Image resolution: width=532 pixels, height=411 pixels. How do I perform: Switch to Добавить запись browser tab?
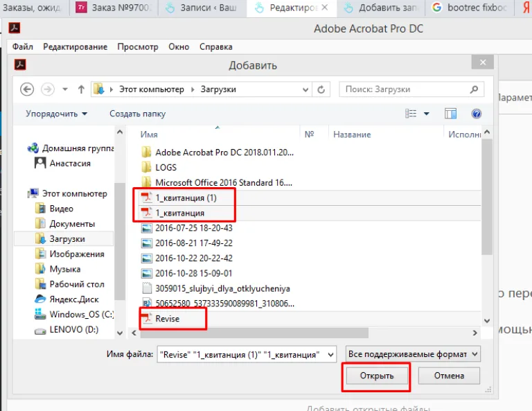click(382, 8)
